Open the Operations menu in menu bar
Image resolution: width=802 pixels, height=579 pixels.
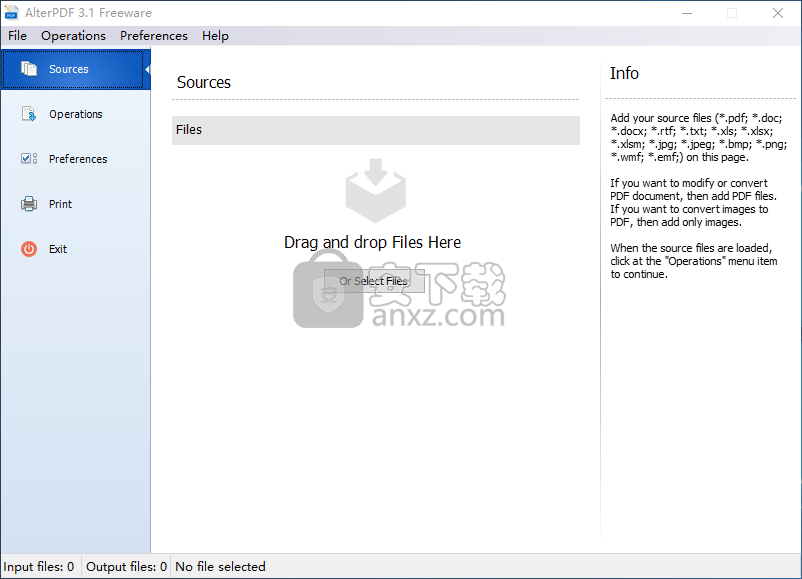[73, 36]
